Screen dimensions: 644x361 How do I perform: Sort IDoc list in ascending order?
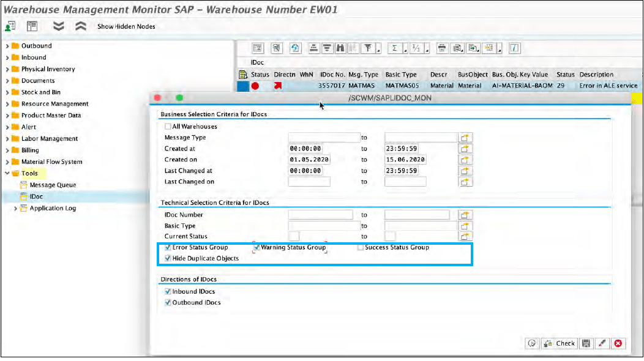coord(313,48)
